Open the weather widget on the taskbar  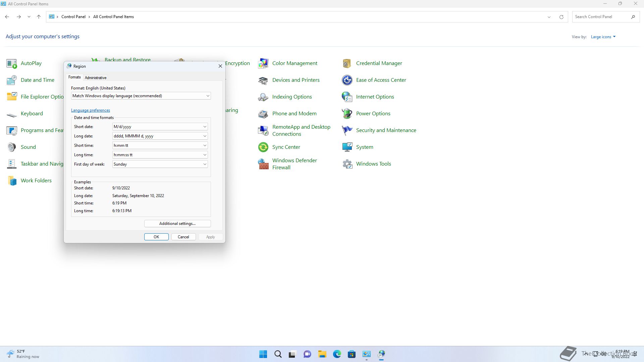23,354
